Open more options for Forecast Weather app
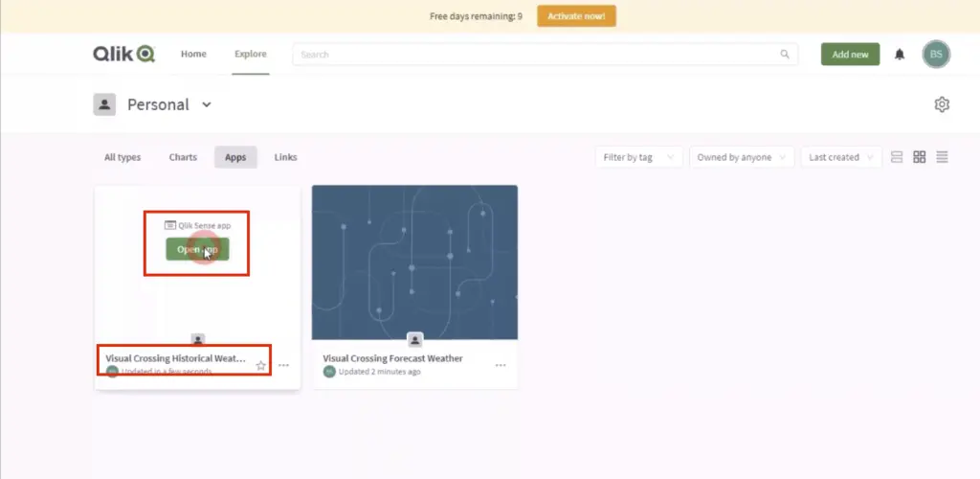 click(x=501, y=365)
